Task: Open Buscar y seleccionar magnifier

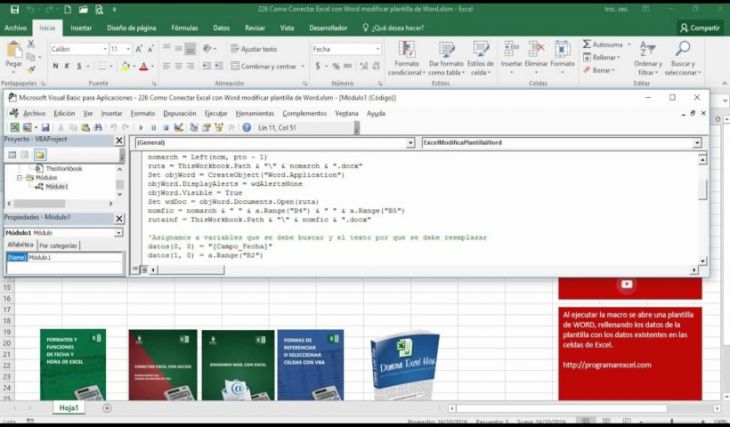Action: pos(683,58)
